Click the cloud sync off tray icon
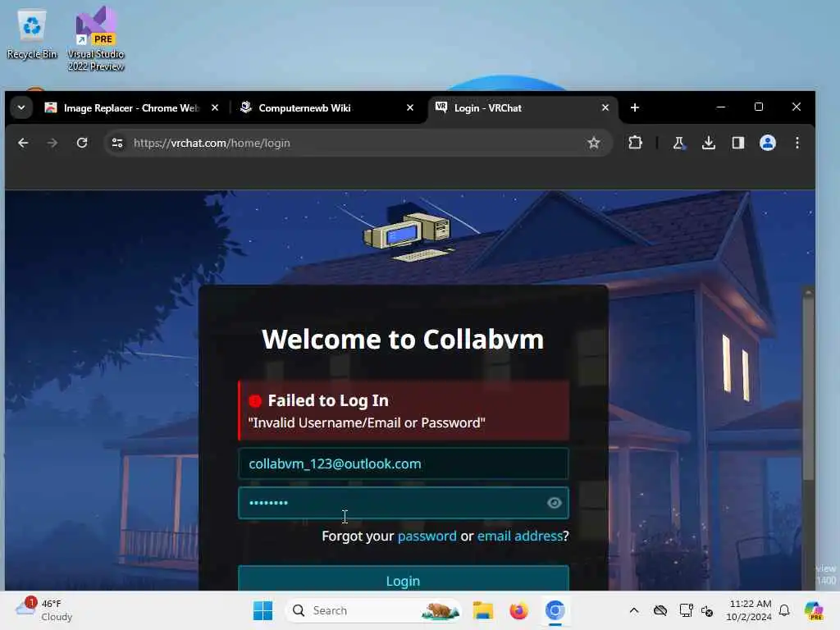Screen dimensions: 840x630 click(x=660, y=610)
